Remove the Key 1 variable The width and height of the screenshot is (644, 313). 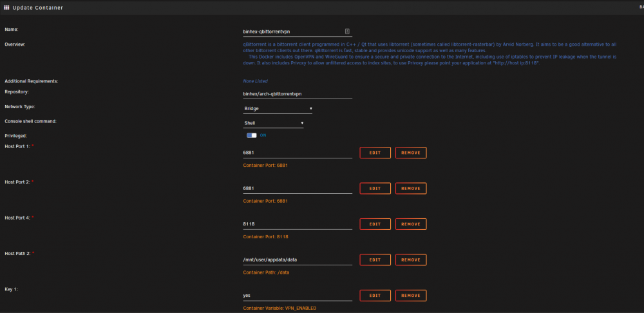pyautogui.click(x=411, y=296)
